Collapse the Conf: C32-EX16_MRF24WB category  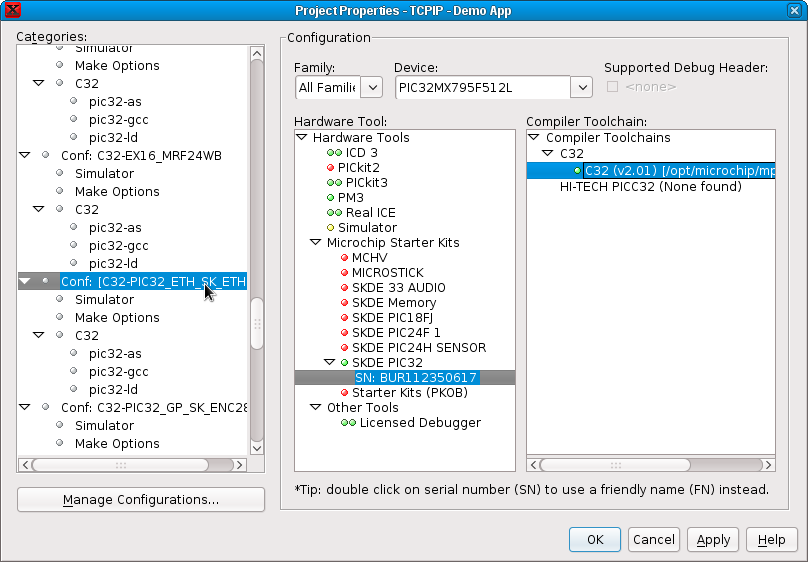coord(25,155)
